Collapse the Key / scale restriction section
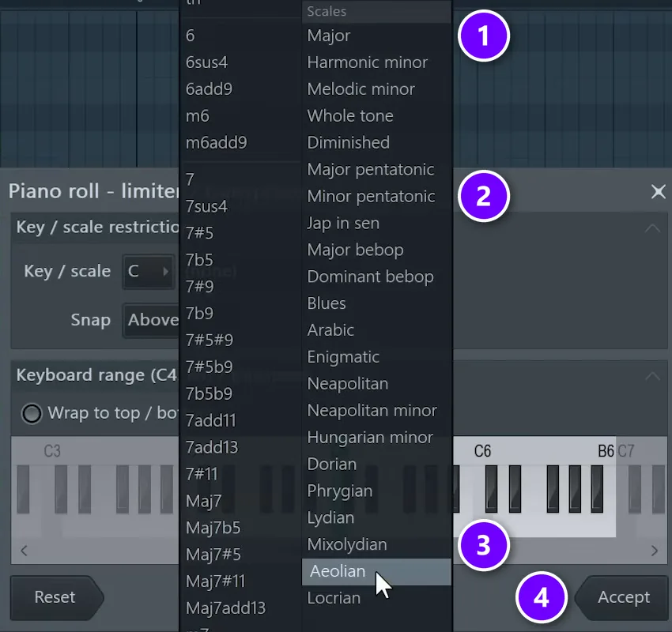Image resolution: width=672 pixels, height=632 pixels. point(653,228)
